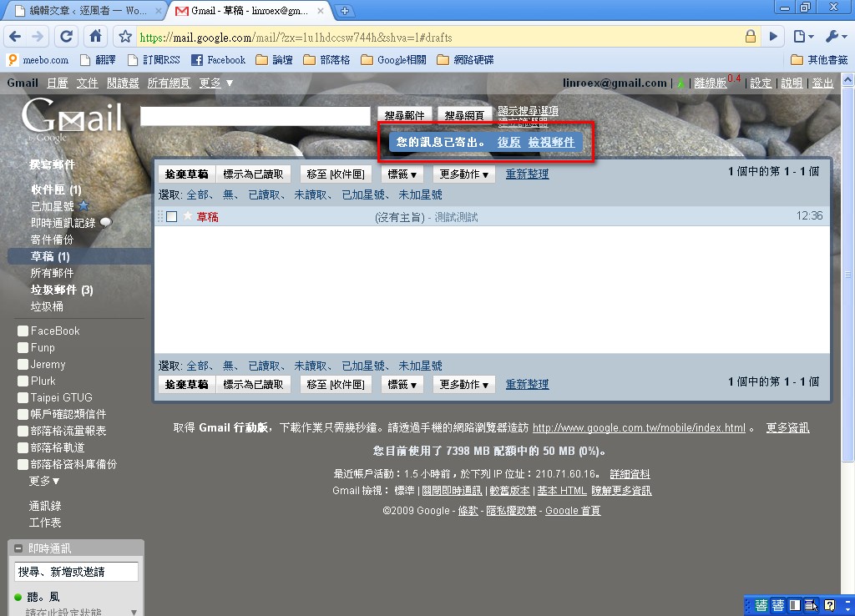Click the FaceBook label color box
Image resolution: width=855 pixels, height=616 pixels.
[23, 331]
